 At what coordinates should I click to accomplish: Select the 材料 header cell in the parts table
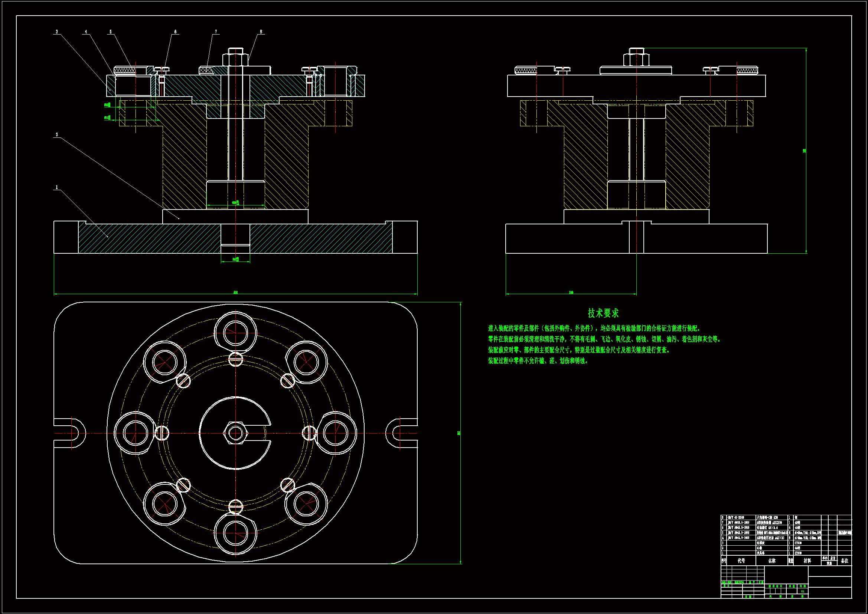point(807,561)
